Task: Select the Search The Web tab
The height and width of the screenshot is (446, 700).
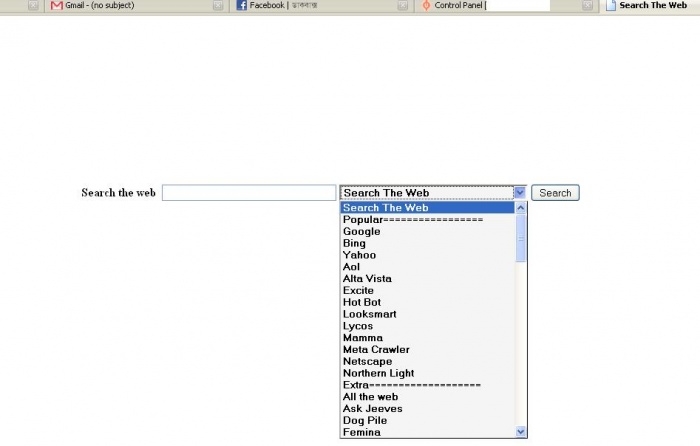Action: point(651,6)
